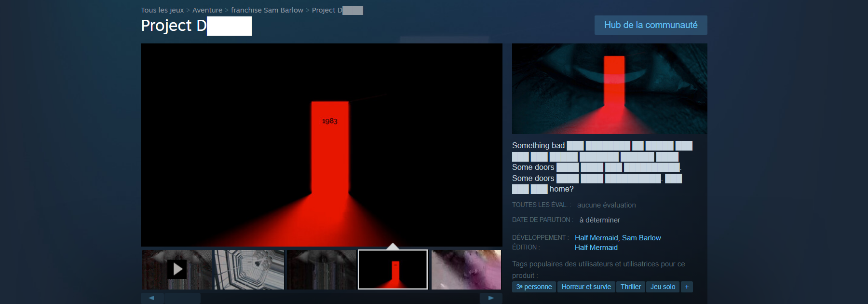The height and width of the screenshot is (304, 868).
Task: Go to Tous les jeux breadcrumb
Action: 162,10
